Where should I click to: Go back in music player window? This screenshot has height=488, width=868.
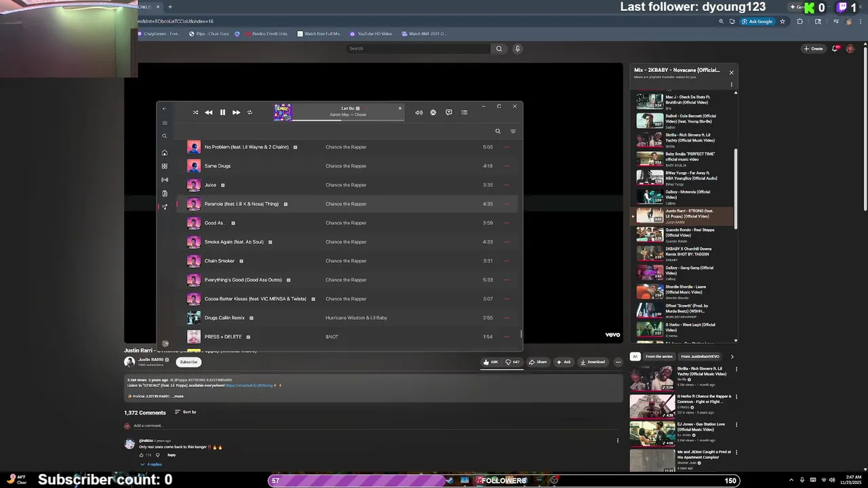[x=164, y=108]
